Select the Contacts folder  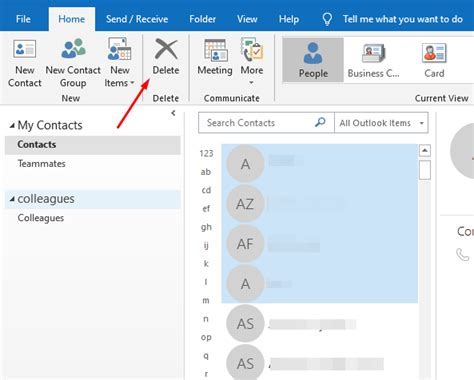93,145
